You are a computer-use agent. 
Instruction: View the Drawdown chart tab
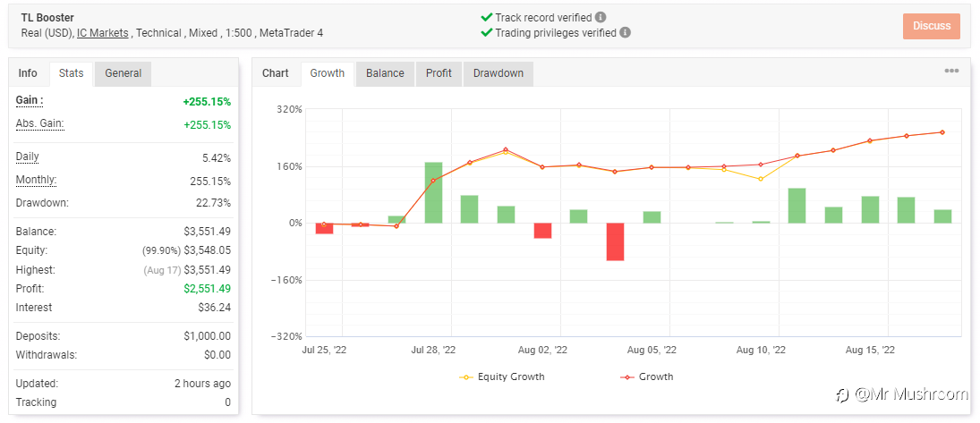tap(499, 73)
